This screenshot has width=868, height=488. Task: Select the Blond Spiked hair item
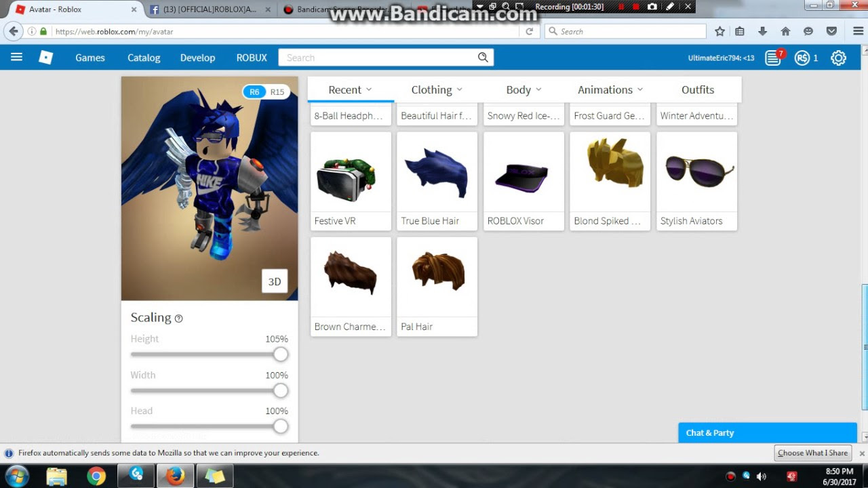(x=610, y=182)
